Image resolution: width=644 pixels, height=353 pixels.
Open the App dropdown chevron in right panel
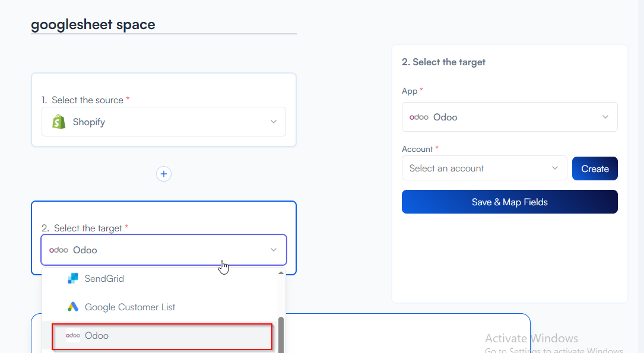(605, 117)
